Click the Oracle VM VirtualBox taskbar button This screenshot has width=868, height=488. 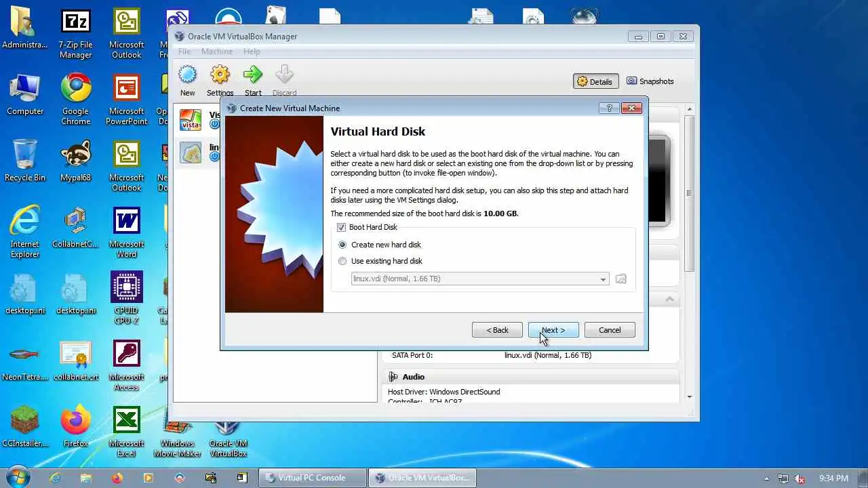pyautogui.click(x=422, y=478)
